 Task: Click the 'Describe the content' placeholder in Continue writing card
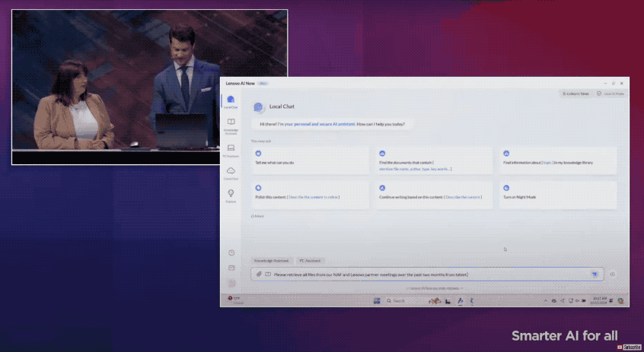click(463, 197)
